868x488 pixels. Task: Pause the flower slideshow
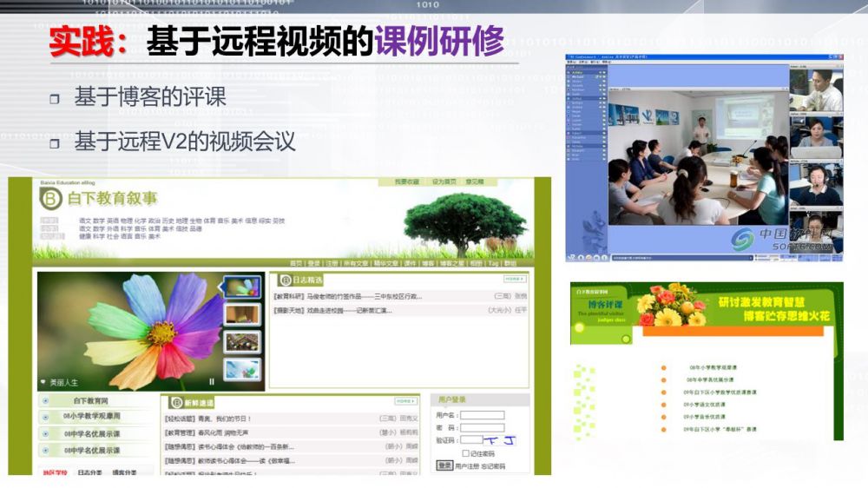pos(211,381)
